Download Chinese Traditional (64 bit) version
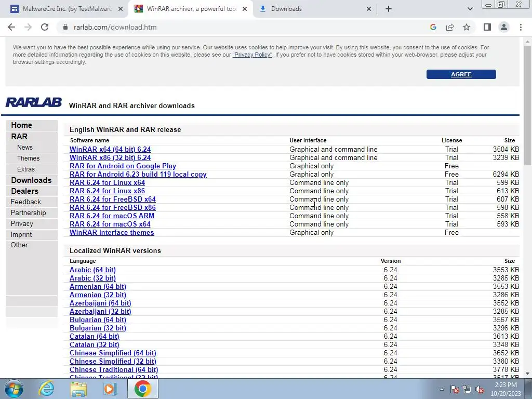This screenshot has width=532, height=399. (x=114, y=370)
